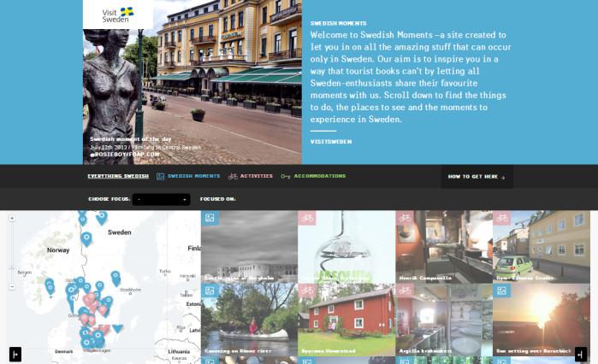The image size is (598, 364).
Task: Open the glass bottle thumbnail
Action: (346, 247)
